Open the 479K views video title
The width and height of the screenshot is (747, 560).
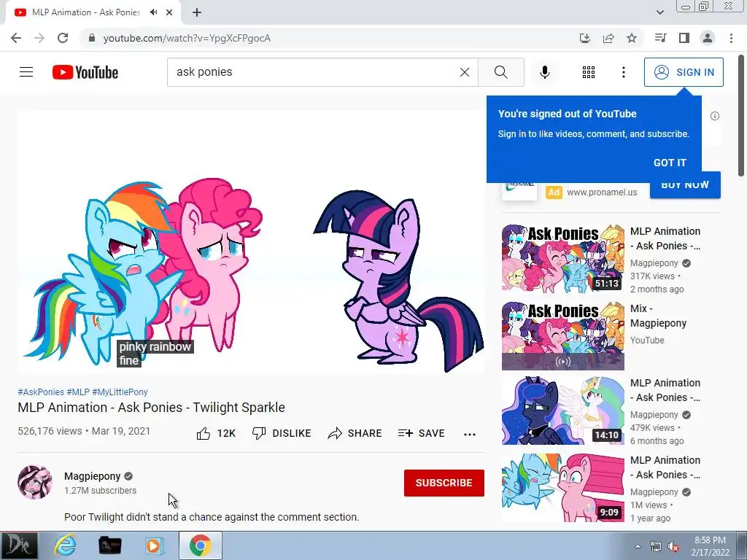click(x=665, y=390)
